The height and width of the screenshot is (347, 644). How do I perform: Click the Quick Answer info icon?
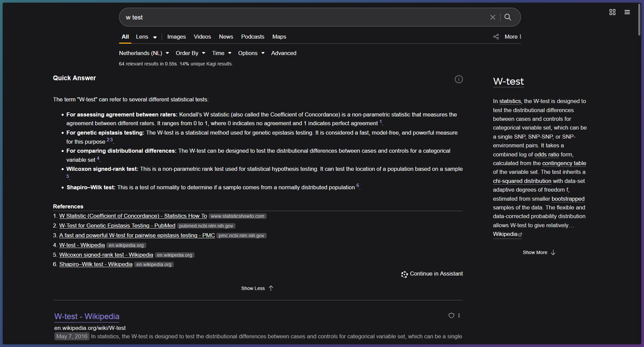point(459,79)
